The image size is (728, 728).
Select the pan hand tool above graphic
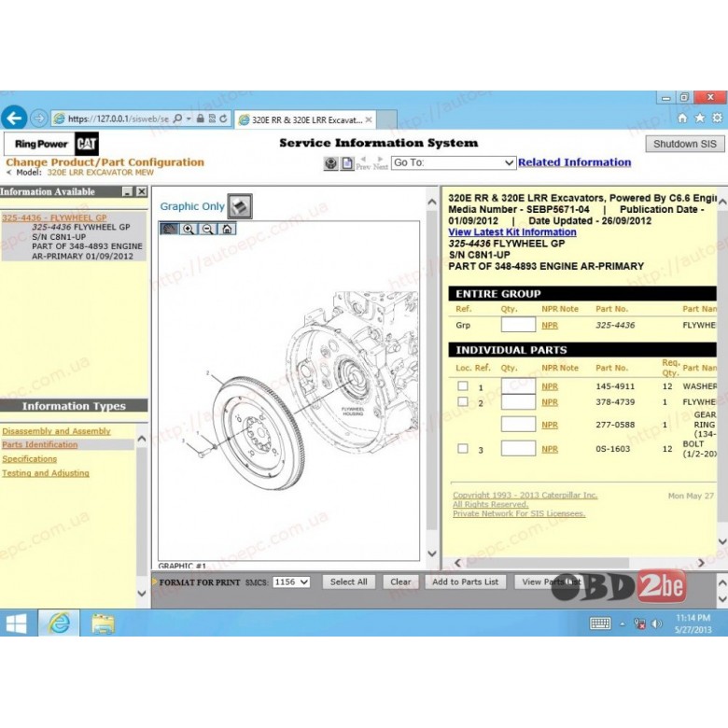(169, 229)
